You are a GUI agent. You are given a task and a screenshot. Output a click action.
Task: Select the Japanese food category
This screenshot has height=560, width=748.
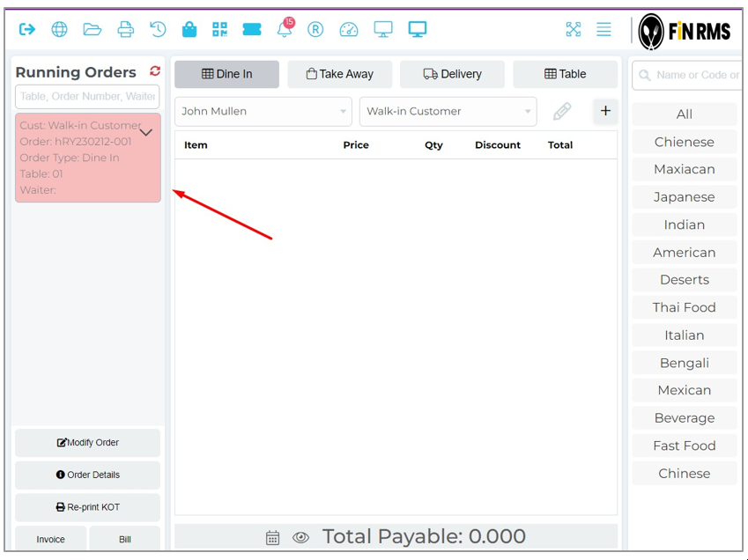pyautogui.click(x=684, y=197)
